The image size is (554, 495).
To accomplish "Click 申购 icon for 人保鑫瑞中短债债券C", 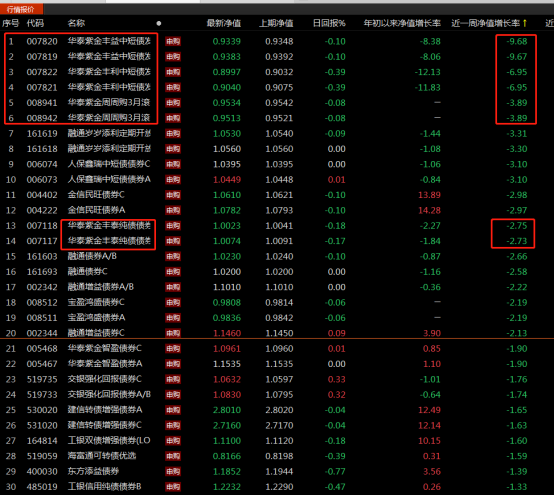I will tap(173, 164).
